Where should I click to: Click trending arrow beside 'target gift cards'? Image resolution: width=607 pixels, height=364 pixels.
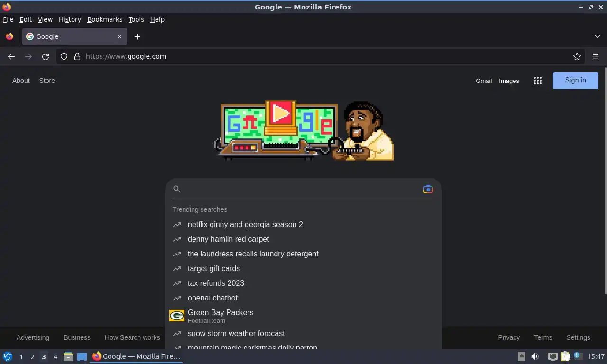click(x=177, y=269)
